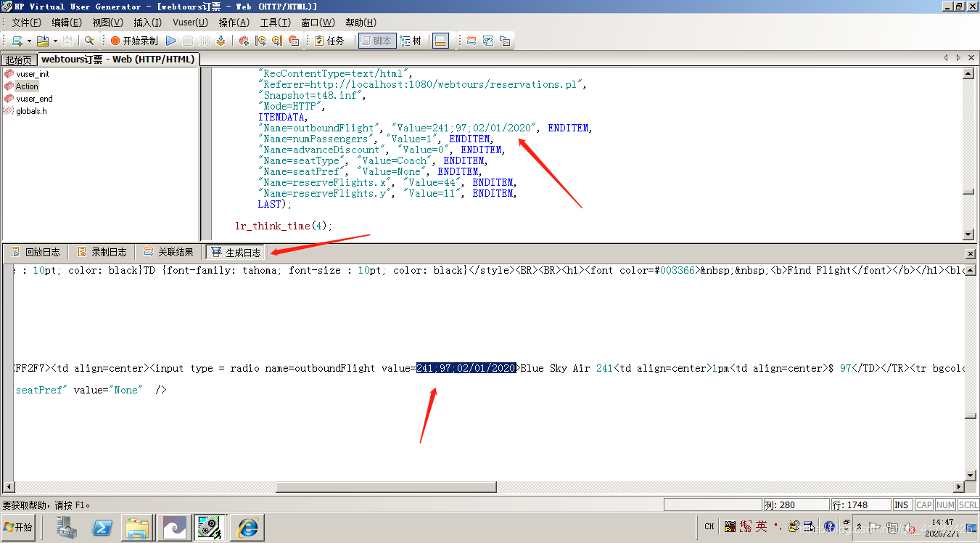The width and height of the screenshot is (980, 543).
Task: Click the find magnifier icon in toolbar
Action: click(89, 41)
